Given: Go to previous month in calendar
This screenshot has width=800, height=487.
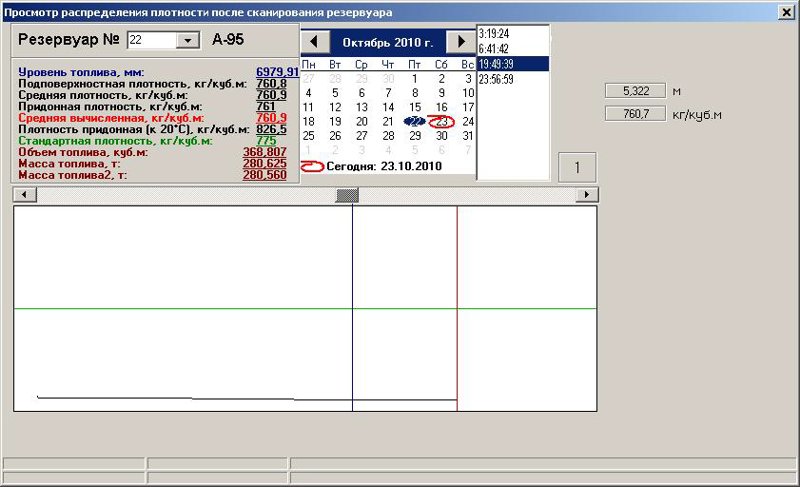Looking at the screenshot, I should pyautogui.click(x=315, y=42).
